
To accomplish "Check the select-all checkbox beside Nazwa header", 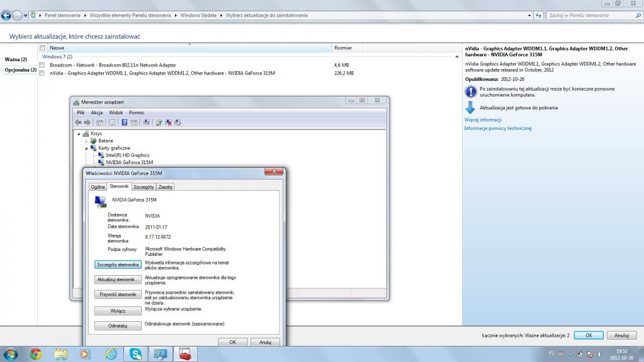I will (x=42, y=48).
